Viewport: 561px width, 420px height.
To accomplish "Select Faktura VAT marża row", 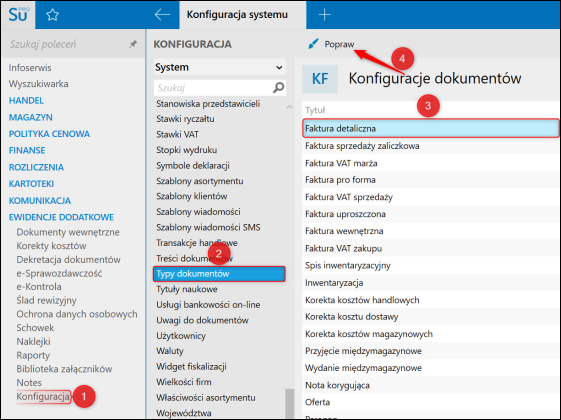I will 431,163.
